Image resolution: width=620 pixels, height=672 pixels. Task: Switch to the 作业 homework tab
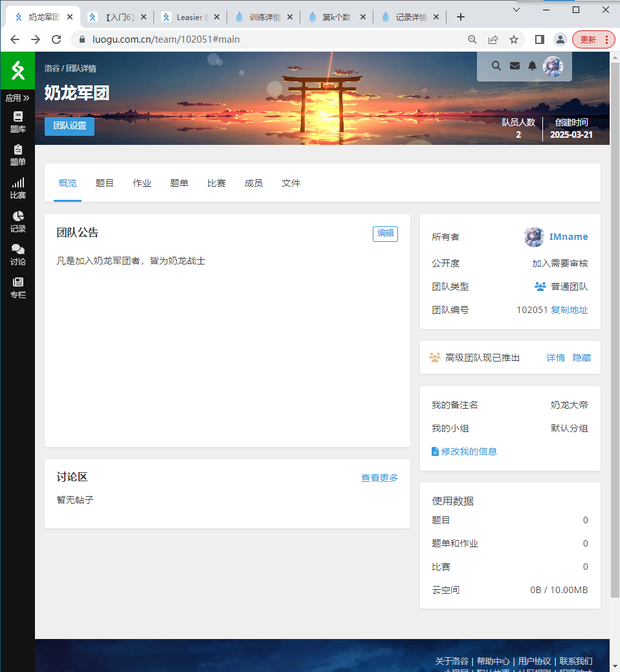click(x=142, y=183)
